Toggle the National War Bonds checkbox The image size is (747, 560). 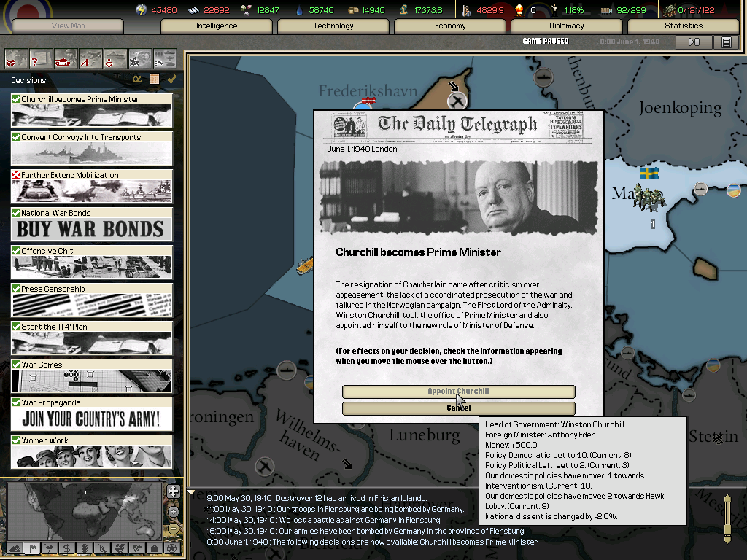(16, 213)
